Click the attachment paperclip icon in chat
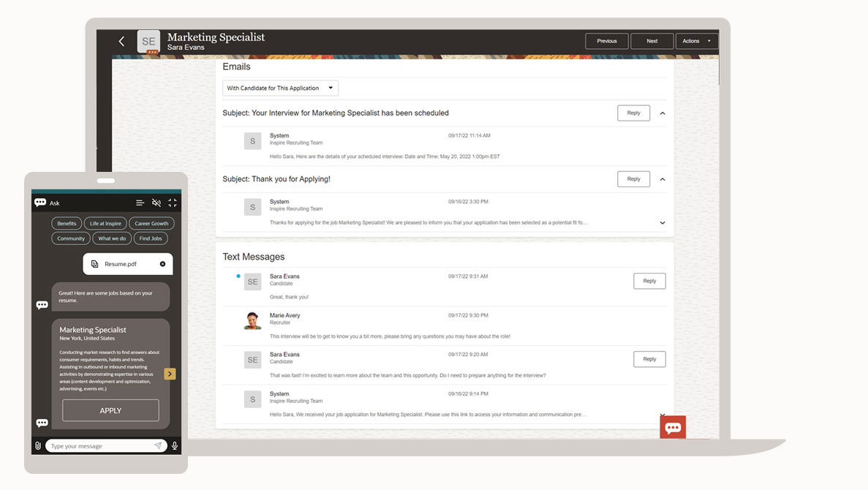The image size is (868, 490). [38, 445]
